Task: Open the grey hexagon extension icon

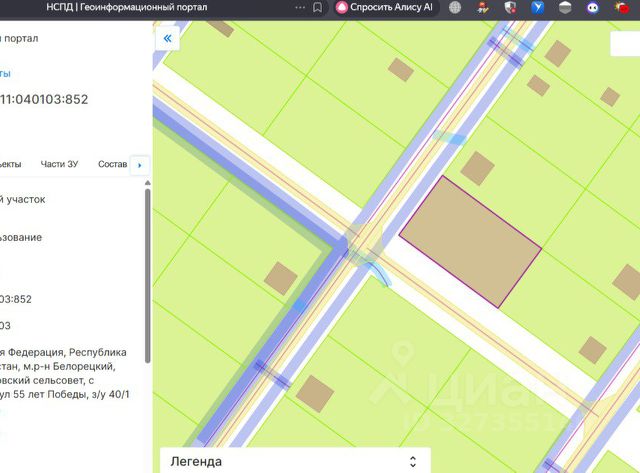Action: tap(565, 7)
